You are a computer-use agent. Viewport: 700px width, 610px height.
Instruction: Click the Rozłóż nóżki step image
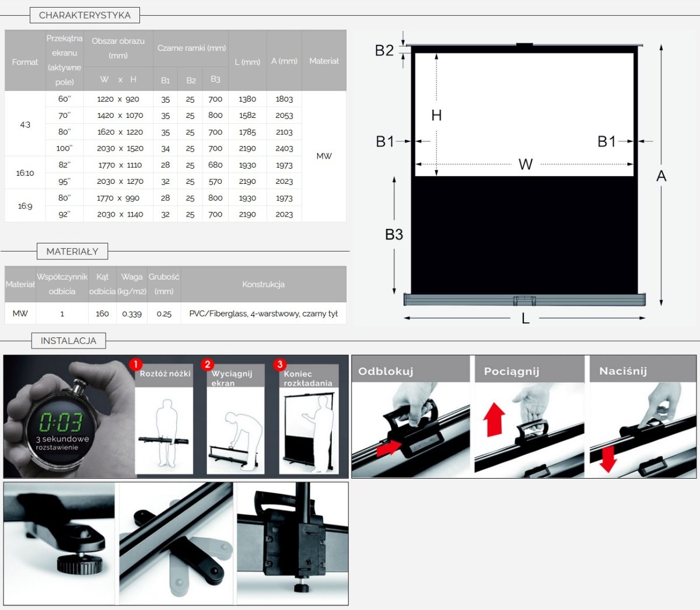(x=164, y=429)
